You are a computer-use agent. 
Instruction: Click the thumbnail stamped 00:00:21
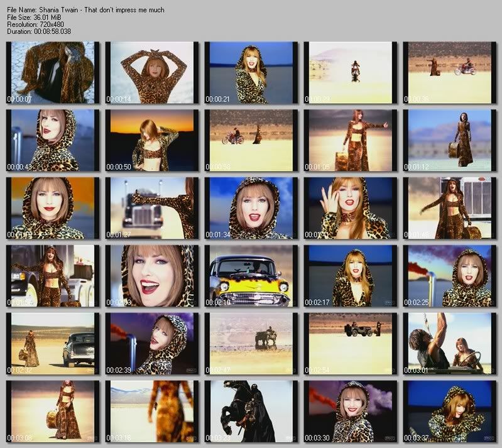point(251,72)
